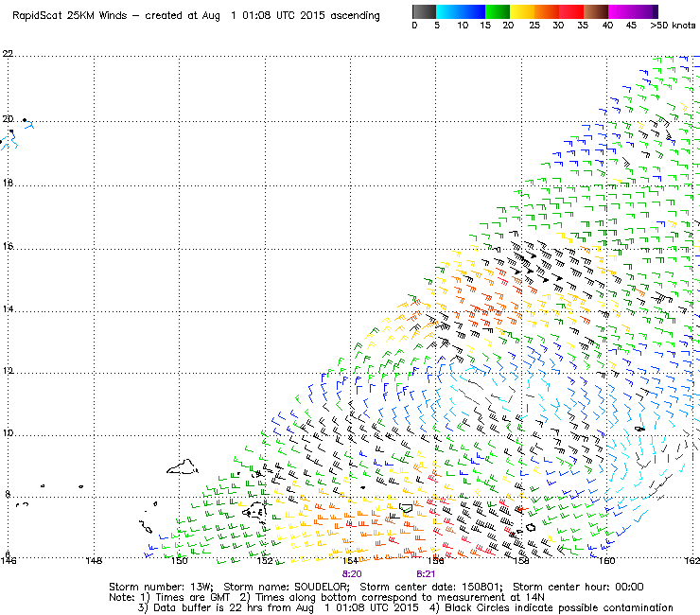The height and width of the screenshot is (615, 700).
Task: Click the text 'Storm number: 13W;'
Action: tap(161, 587)
